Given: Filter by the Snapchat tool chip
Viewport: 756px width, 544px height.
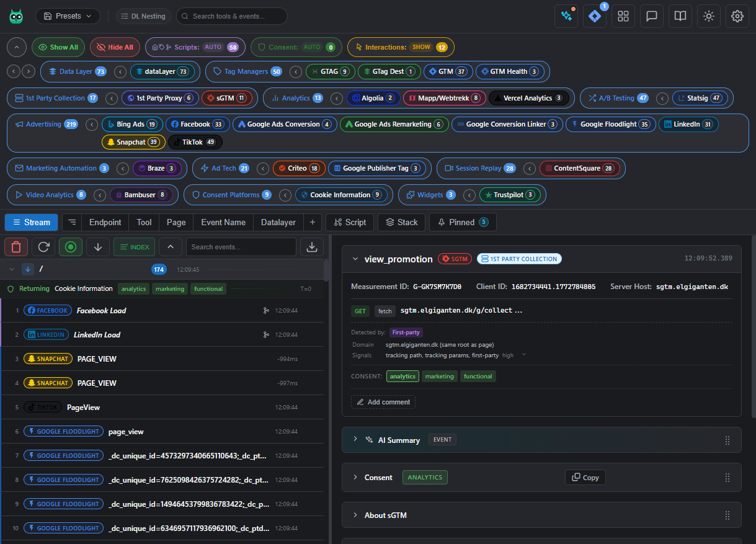Looking at the screenshot, I should (x=133, y=142).
